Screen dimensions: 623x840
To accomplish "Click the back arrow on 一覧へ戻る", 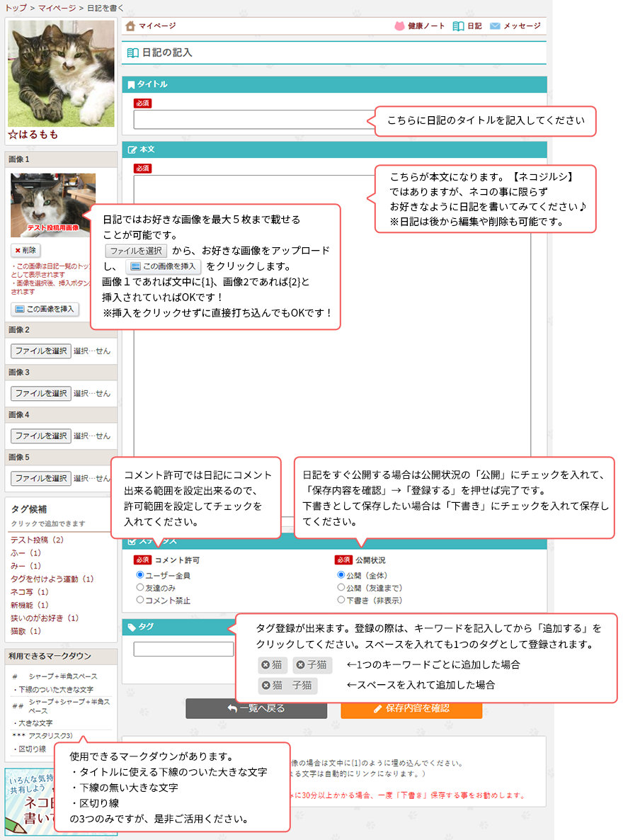I will tap(232, 708).
